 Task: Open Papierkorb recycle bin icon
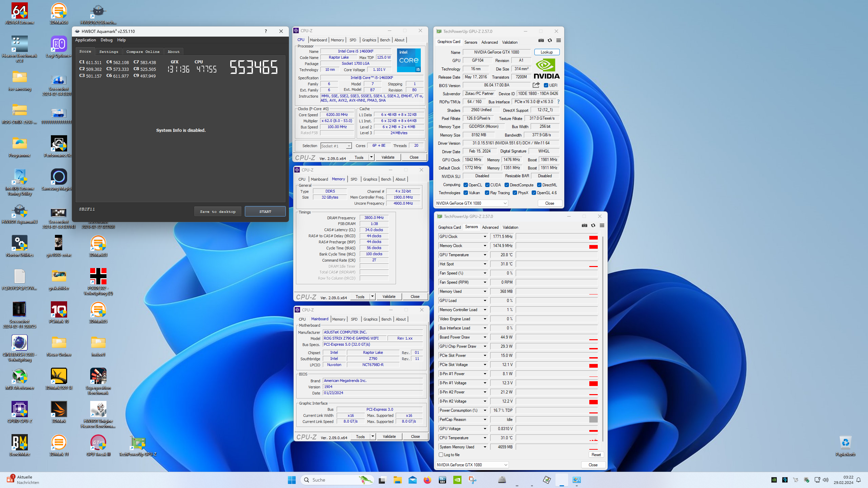click(x=845, y=445)
